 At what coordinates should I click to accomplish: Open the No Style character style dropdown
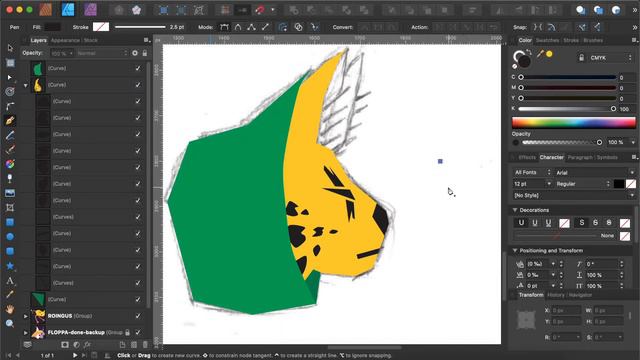(573, 196)
